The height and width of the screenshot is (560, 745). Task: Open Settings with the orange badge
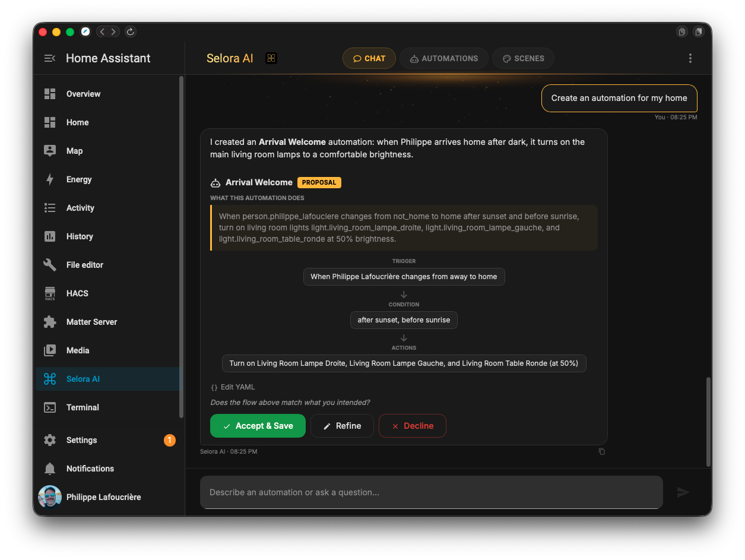click(81, 440)
